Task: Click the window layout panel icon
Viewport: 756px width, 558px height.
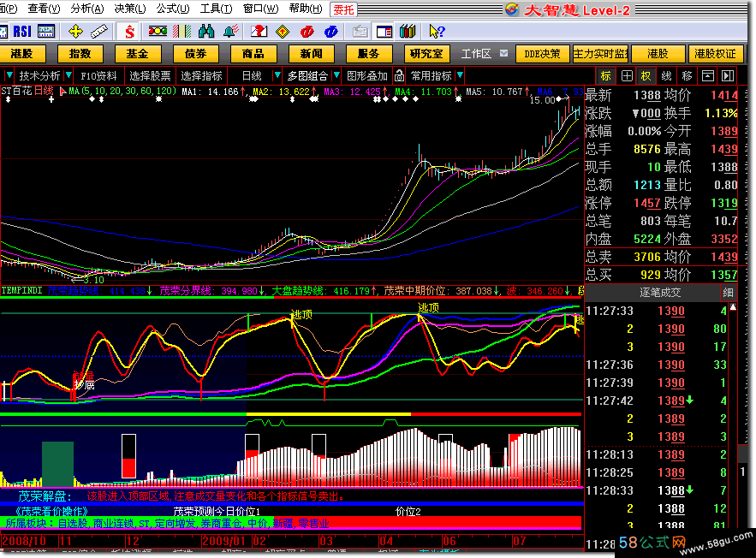Action: (384, 32)
